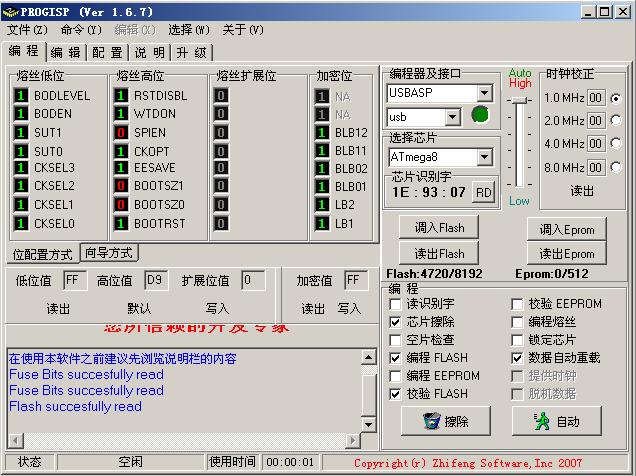Toggle the BOOTRST fuse bit
Viewport: 636px width, 476px height.
click(120, 223)
